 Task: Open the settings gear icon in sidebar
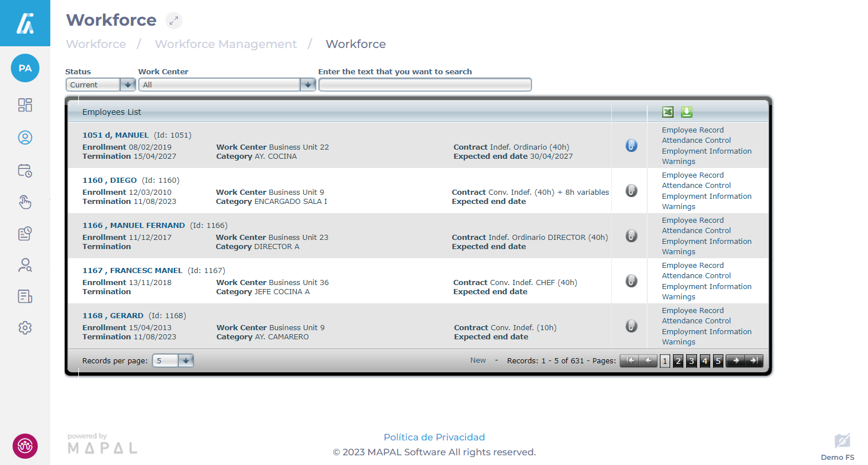click(x=25, y=328)
